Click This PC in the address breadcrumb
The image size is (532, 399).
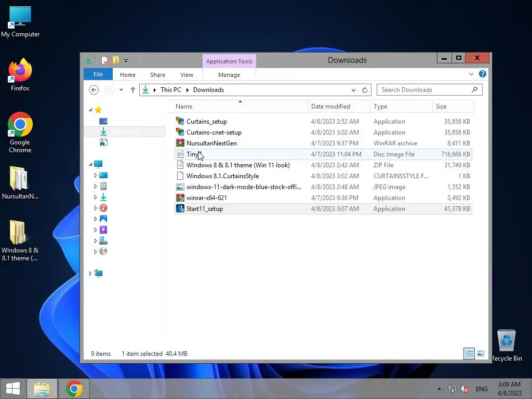tap(170, 89)
